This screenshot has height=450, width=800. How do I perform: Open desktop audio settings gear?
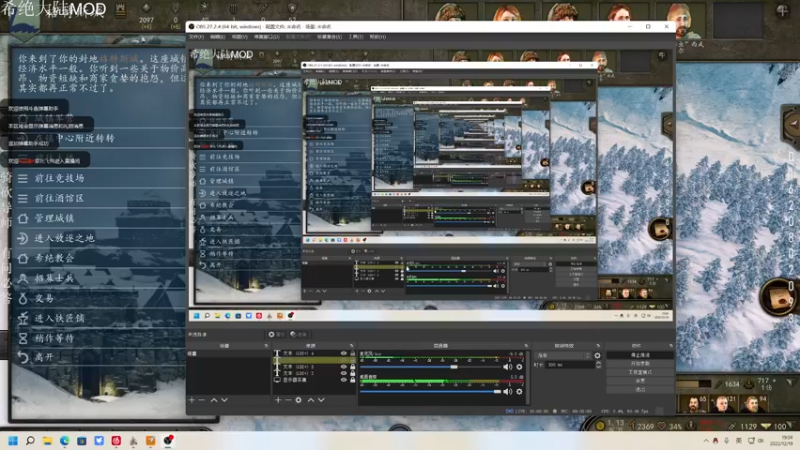(x=519, y=391)
